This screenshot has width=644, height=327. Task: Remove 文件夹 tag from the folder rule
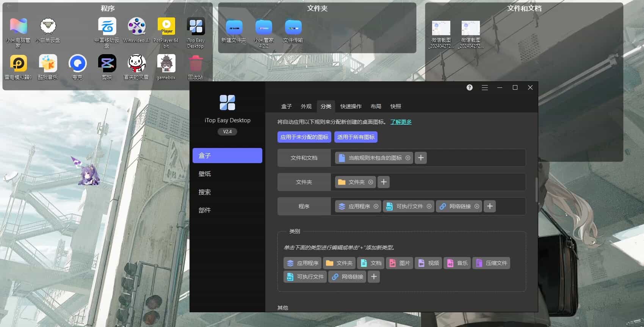tap(371, 182)
